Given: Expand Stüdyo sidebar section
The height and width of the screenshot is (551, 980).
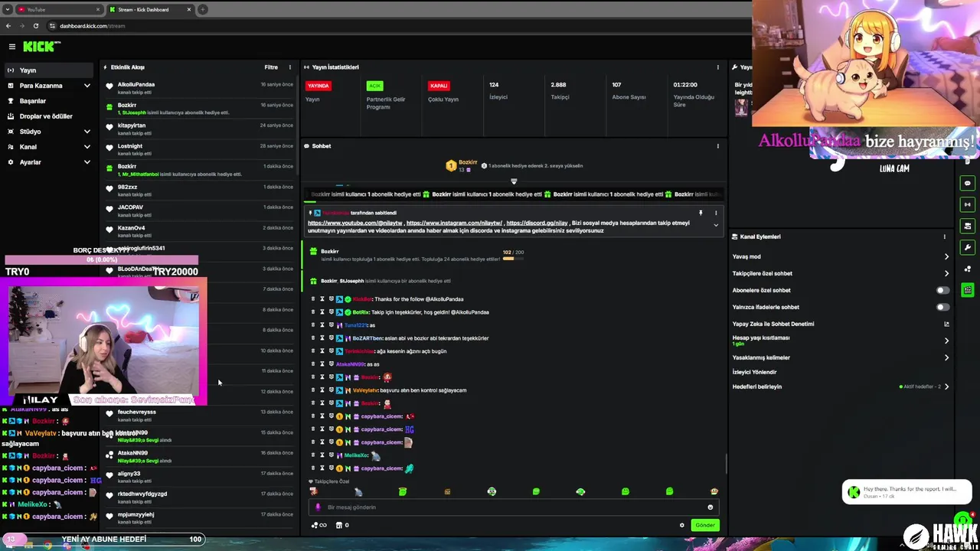Looking at the screenshot, I should pos(87,132).
